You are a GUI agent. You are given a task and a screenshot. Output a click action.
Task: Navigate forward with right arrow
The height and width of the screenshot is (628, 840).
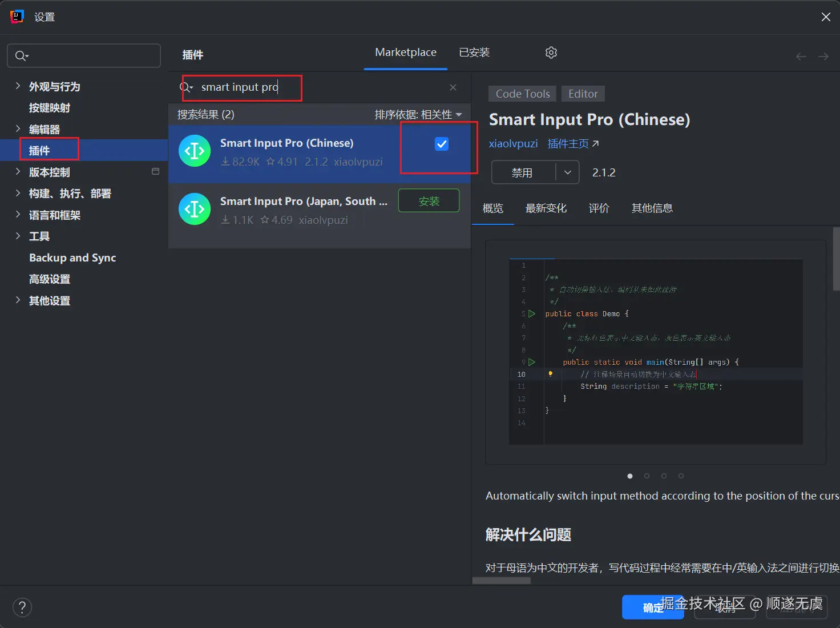pos(823,56)
